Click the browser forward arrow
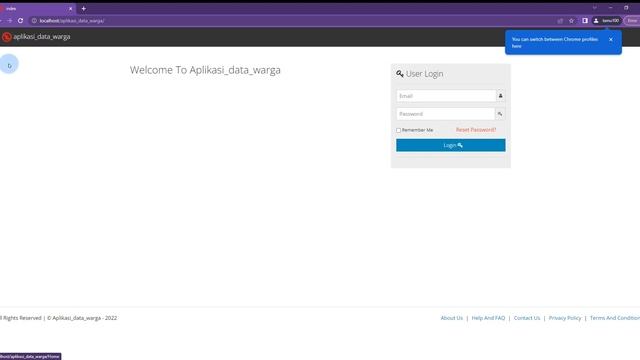 pyautogui.click(x=9, y=20)
